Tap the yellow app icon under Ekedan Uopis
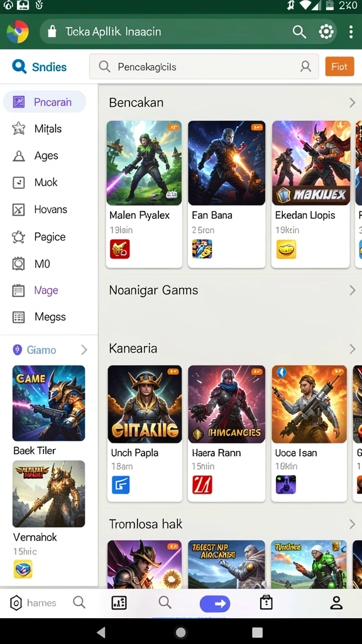The height and width of the screenshot is (644, 362). [286, 249]
